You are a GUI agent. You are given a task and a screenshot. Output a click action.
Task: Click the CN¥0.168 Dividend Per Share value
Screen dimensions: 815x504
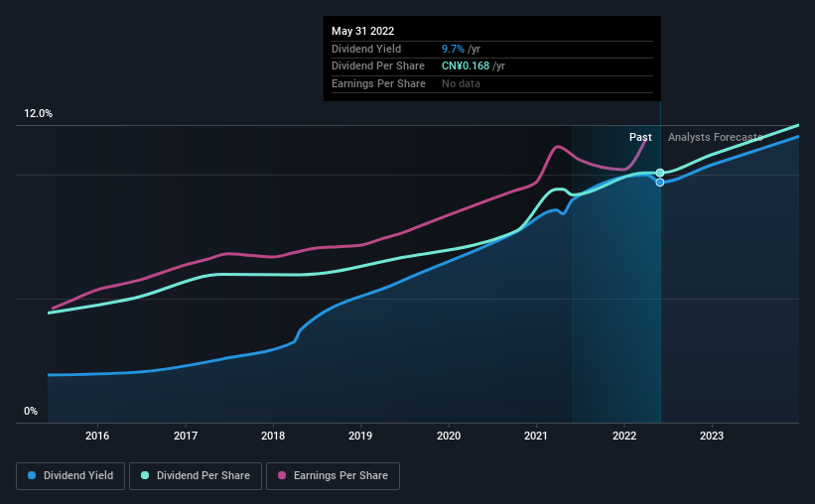pyautogui.click(x=466, y=66)
